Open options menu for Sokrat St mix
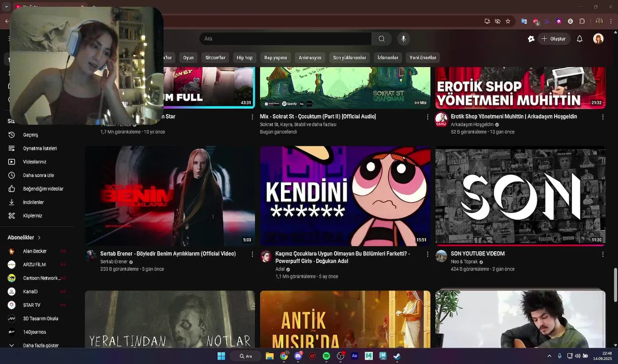618x364 pixels. (427, 117)
